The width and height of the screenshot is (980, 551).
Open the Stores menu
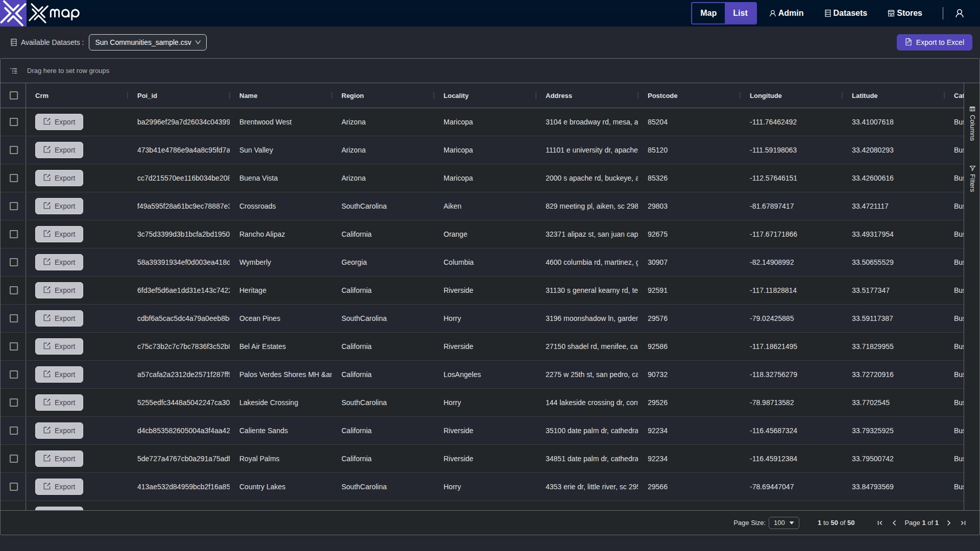(x=905, y=13)
